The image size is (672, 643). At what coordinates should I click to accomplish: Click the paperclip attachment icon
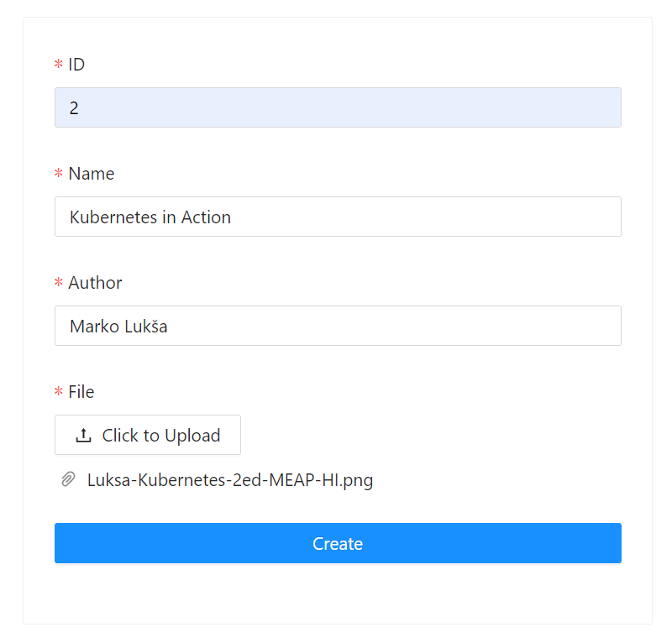(68, 480)
